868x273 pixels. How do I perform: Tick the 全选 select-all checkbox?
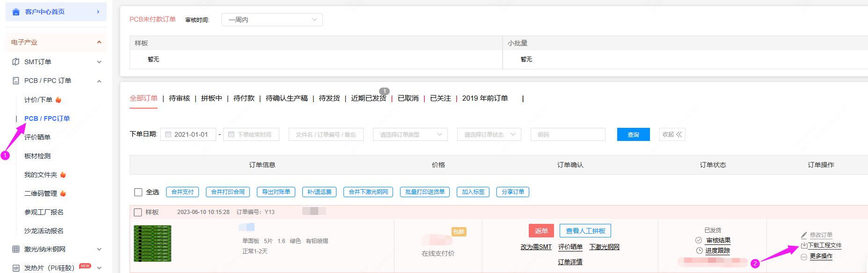point(138,192)
